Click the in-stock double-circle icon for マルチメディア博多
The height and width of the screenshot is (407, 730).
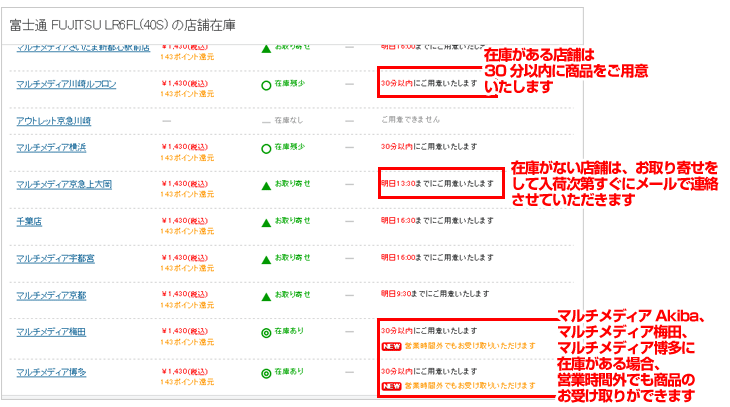(266, 373)
